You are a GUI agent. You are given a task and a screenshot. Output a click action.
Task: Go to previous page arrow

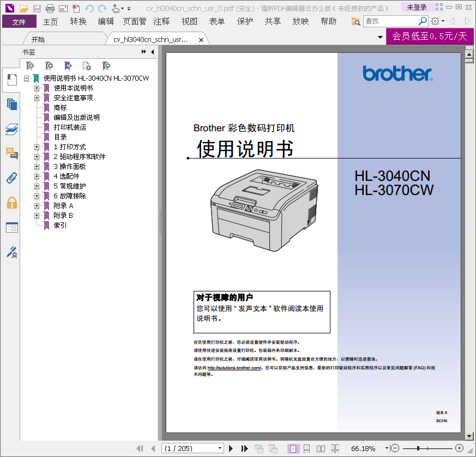[153, 448]
